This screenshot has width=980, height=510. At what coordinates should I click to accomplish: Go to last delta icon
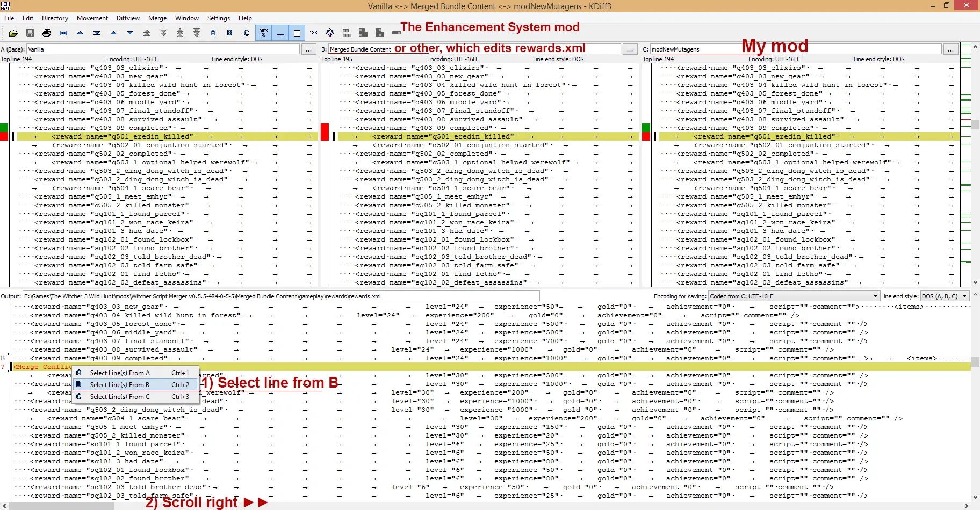tap(97, 33)
